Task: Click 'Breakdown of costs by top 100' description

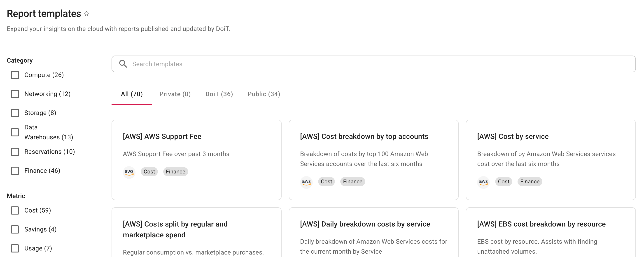Action: (364, 159)
